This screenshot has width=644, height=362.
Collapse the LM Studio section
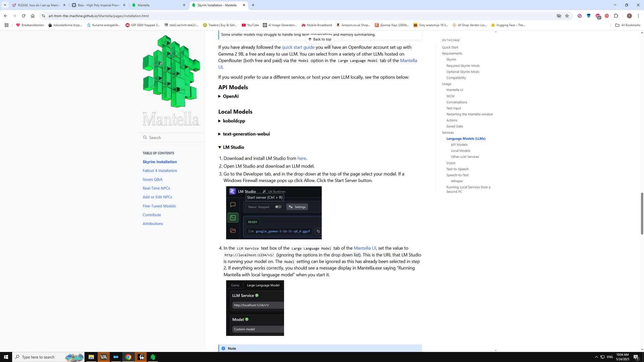coord(231,147)
